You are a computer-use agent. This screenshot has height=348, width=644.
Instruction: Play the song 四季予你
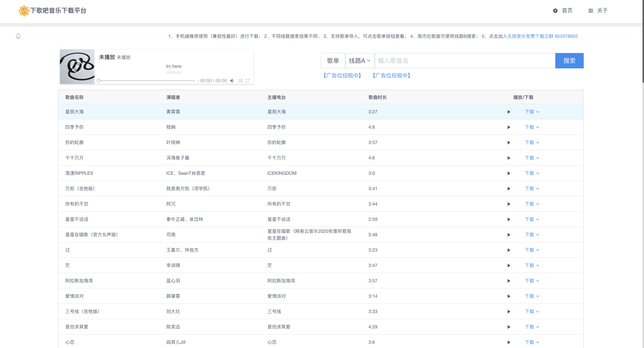point(509,127)
